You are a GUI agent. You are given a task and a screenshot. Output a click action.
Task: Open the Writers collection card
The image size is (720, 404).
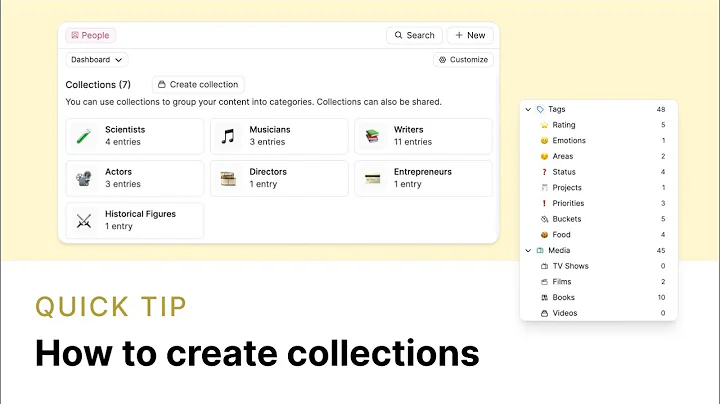pyautogui.click(x=423, y=136)
